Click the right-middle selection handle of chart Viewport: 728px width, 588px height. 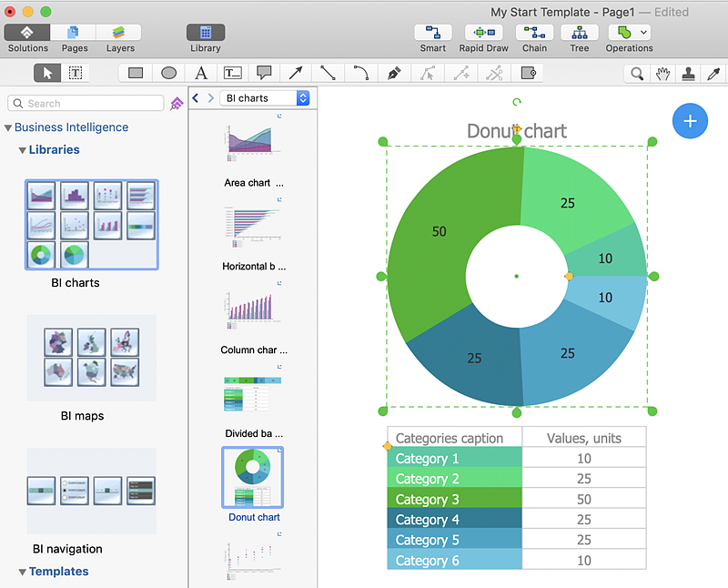tap(653, 277)
